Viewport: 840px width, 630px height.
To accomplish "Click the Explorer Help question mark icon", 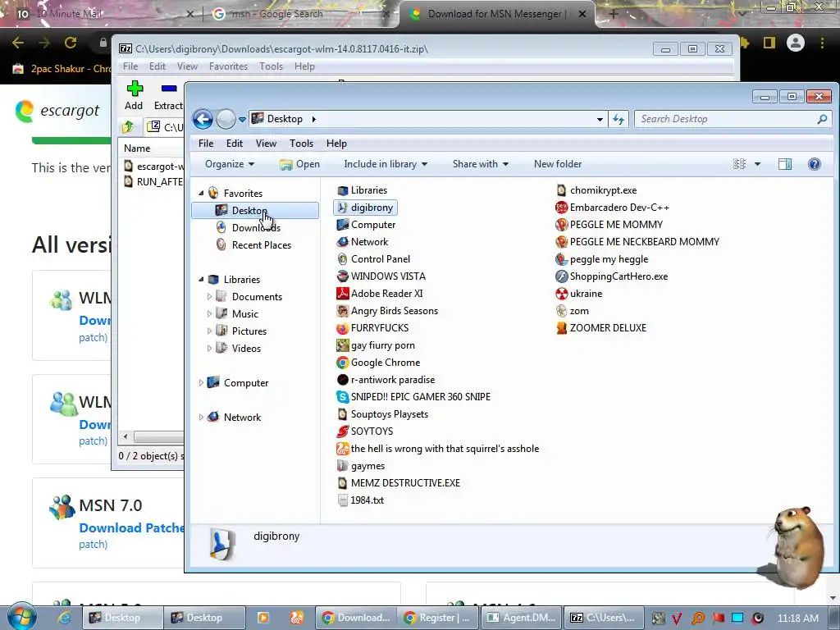I will click(815, 164).
